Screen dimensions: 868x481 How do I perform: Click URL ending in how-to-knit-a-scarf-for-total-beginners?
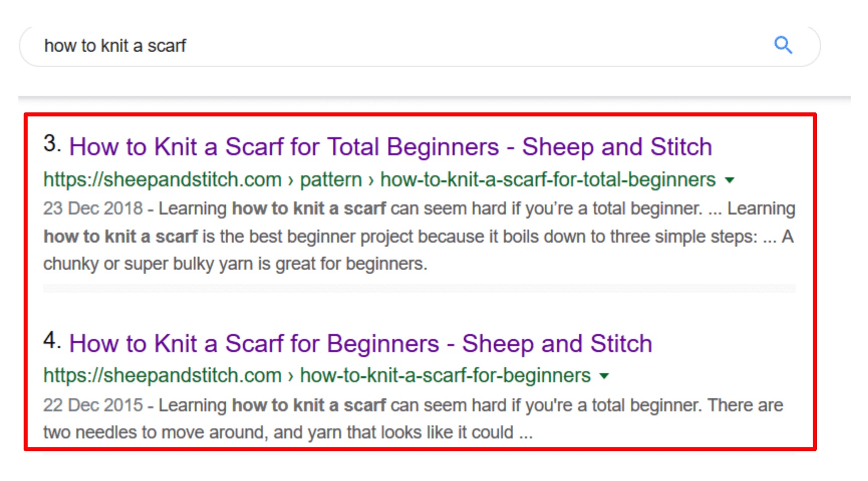click(379, 180)
